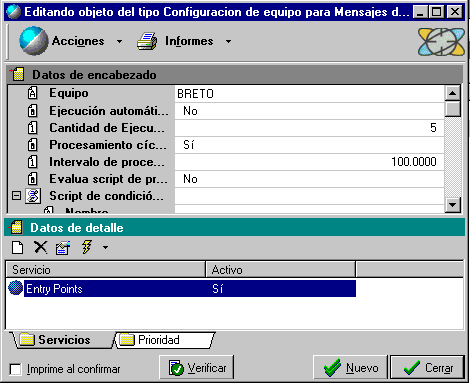Image resolution: width=470 pixels, height=383 pixels.
Task: Edit the Equipo value BRETO
Action: coord(309,94)
